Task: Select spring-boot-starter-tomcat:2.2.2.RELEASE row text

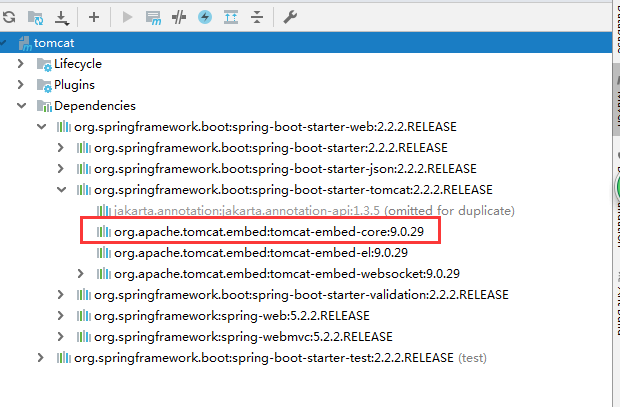Action: point(293,189)
